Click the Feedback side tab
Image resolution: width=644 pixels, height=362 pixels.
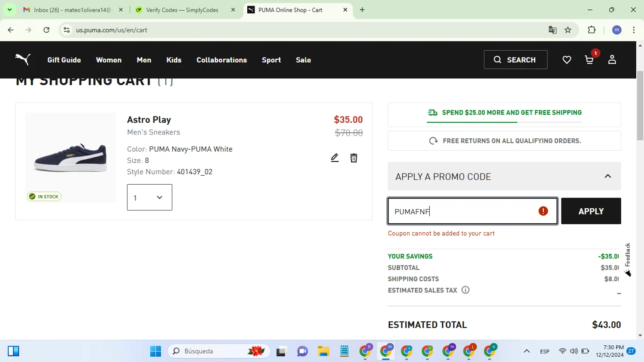click(x=628, y=259)
